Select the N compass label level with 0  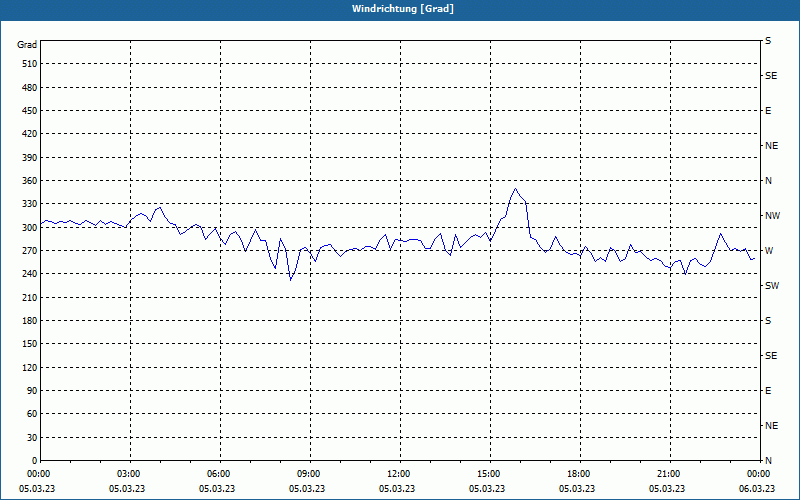(768, 461)
